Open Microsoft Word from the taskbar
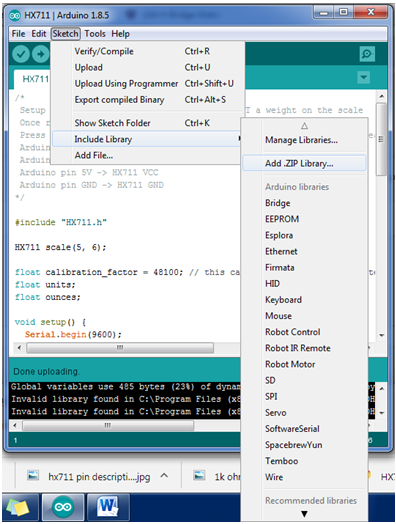Screen dimensions: 396x524 108,507
